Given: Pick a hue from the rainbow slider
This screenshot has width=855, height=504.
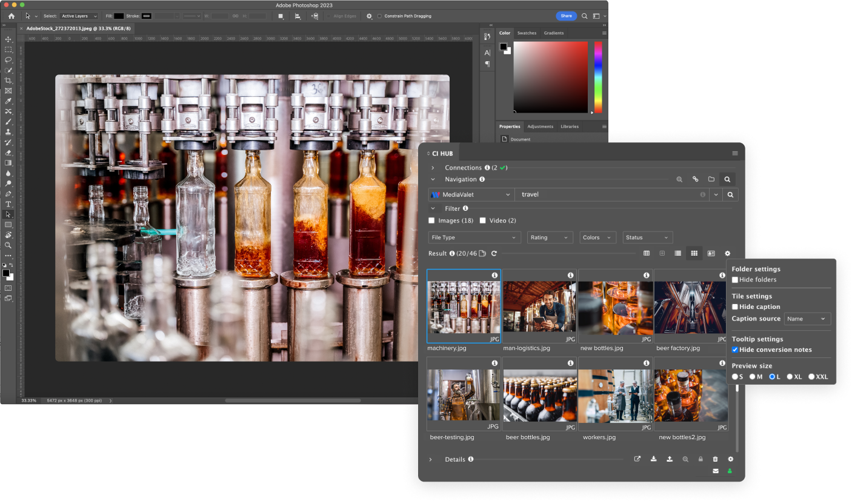Looking at the screenshot, I should (598, 77).
